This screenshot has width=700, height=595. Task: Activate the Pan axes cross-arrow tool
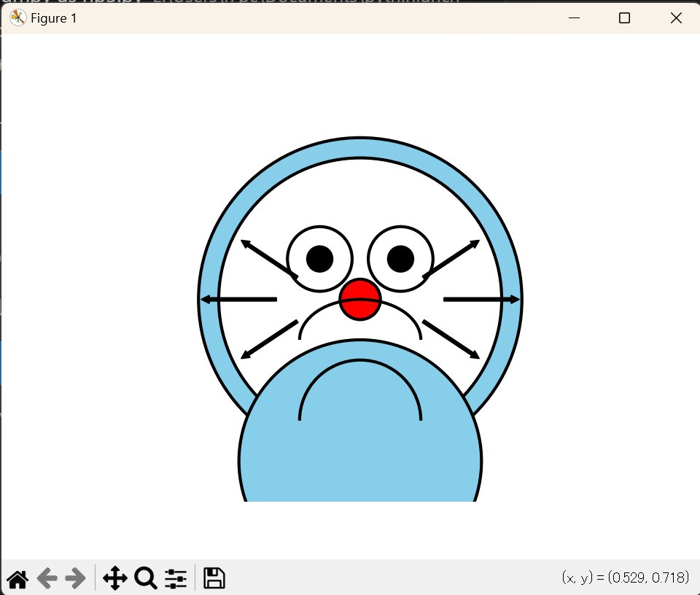(115, 578)
